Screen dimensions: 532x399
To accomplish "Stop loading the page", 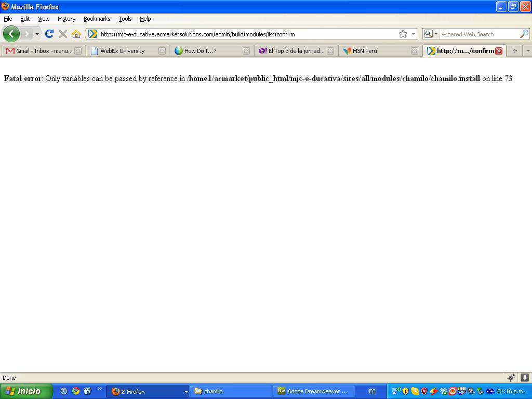I will (x=63, y=34).
